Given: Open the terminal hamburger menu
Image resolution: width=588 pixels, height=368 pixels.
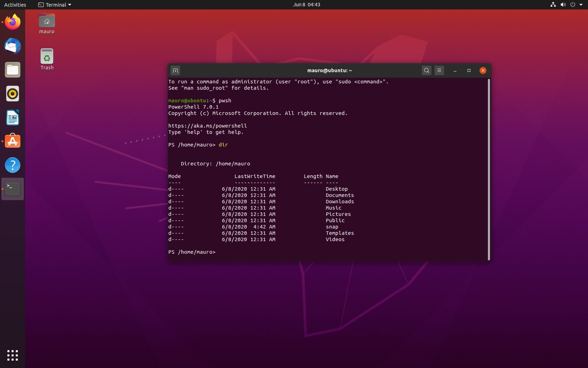Looking at the screenshot, I should (439, 70).
